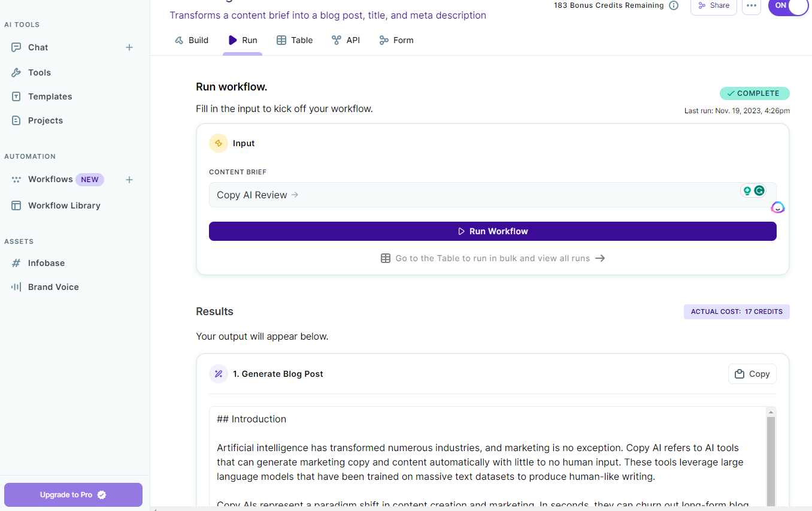Click the Templates sidebar icon
The image size is (812, 511).
pos(16,96)
